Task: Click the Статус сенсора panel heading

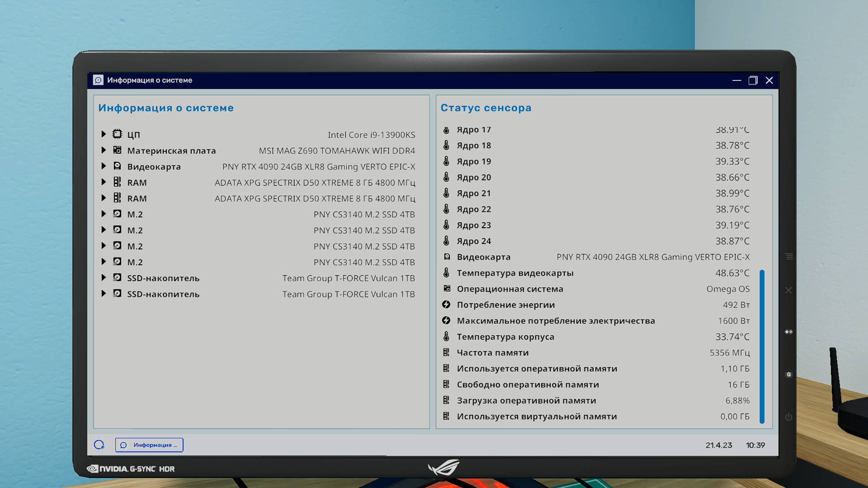Action: 486,108
